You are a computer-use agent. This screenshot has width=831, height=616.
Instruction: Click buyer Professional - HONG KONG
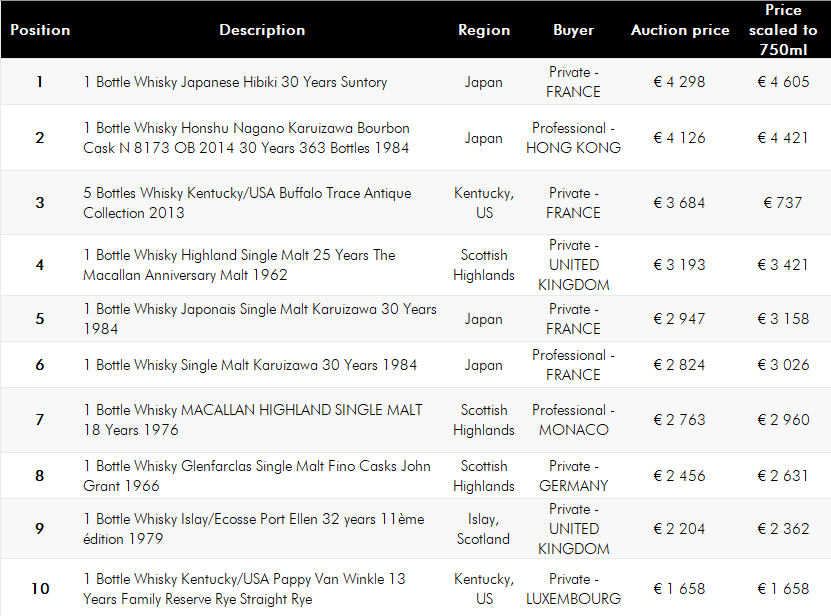coord(573,138)
